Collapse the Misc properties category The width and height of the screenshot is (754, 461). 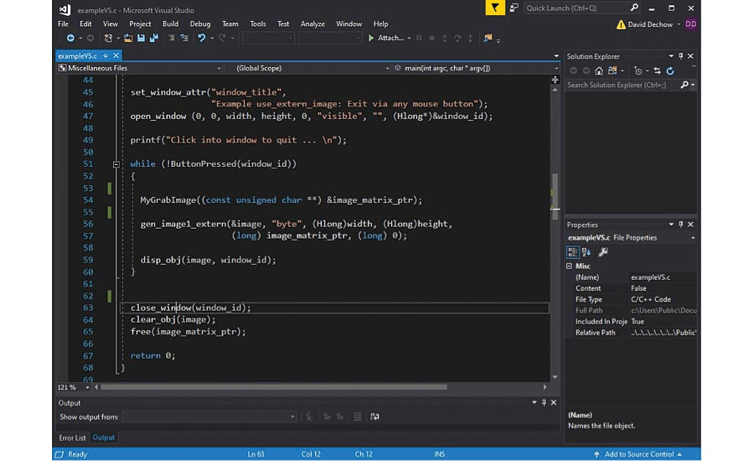[569, 266]
